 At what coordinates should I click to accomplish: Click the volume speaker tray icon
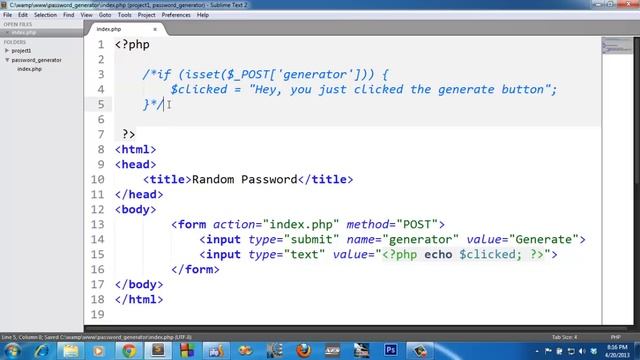[582, 351]
